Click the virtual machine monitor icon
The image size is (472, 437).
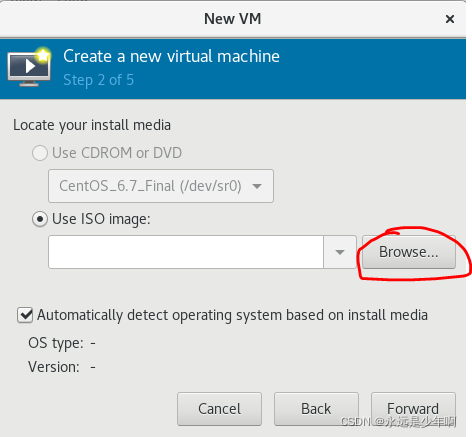pyautogui.click(x=29, y=67)
